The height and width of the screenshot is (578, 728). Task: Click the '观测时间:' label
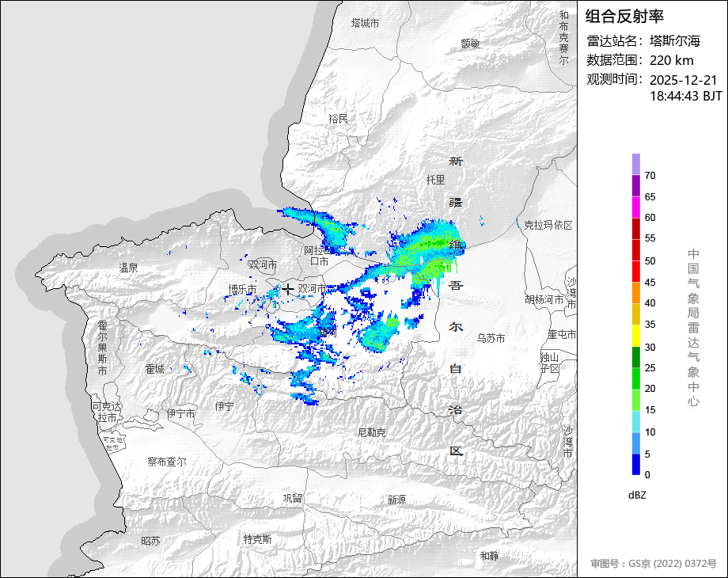[615, 79]
